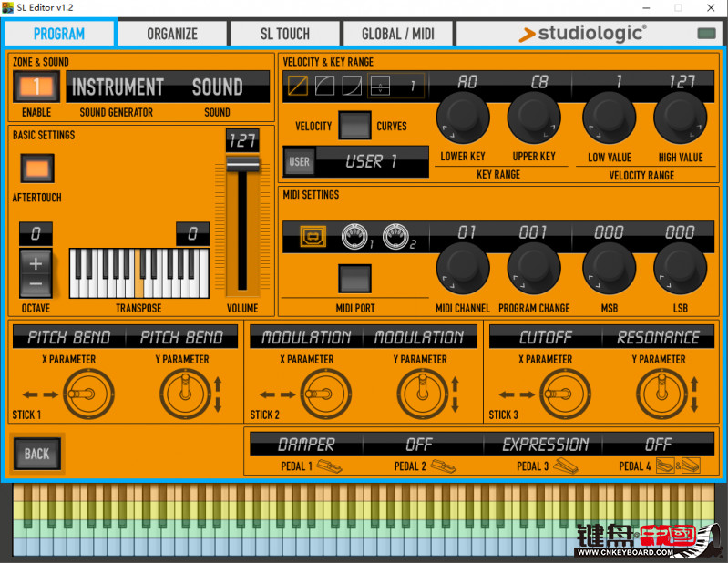Toggle the Aftertouch button
The image size is (728, 563).
coord(37,169)
